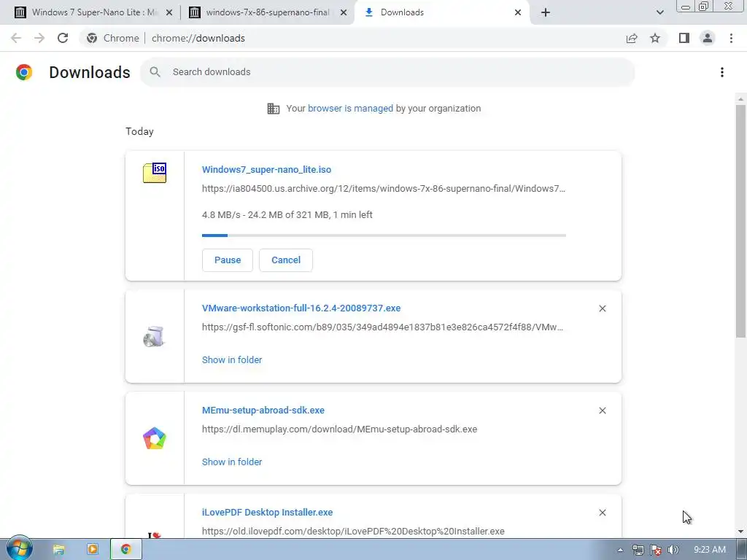Click the forward navigation arrow
The image size is (747, 560).
click(x=39, y=38)
